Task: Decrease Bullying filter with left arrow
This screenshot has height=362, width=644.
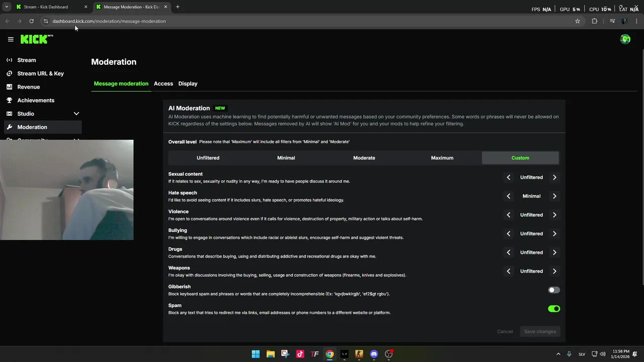Action: 508,234
